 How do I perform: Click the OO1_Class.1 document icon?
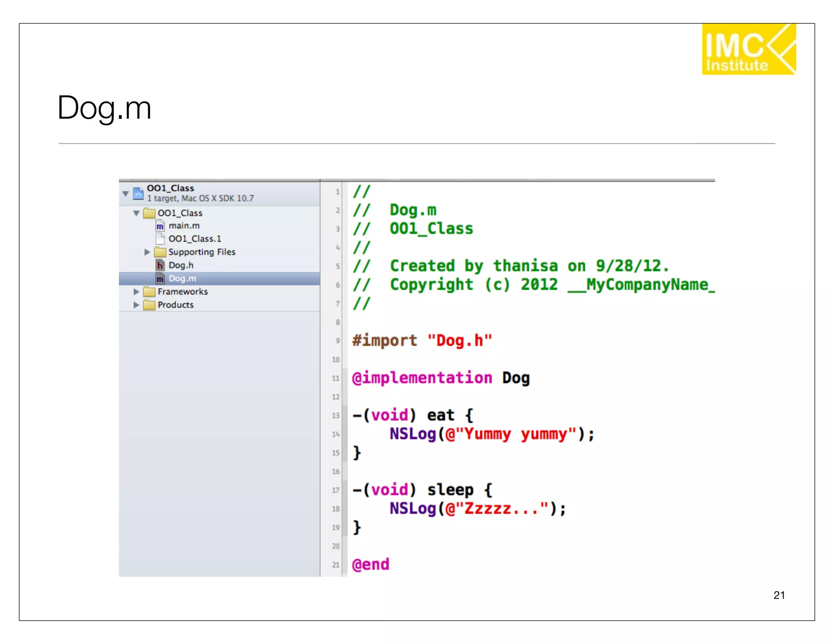click(x=160, y=239)
